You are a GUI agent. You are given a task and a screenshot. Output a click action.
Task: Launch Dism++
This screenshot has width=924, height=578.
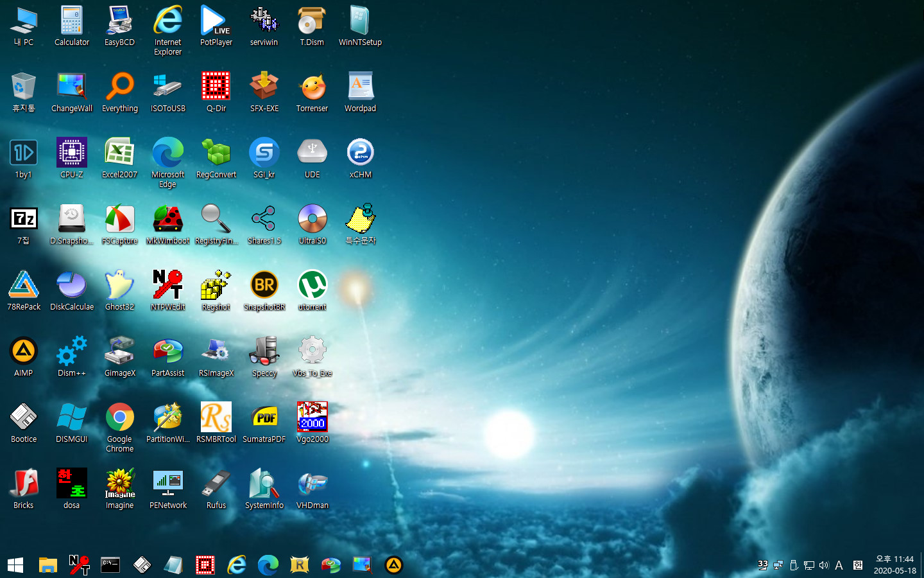coord(72,357)
